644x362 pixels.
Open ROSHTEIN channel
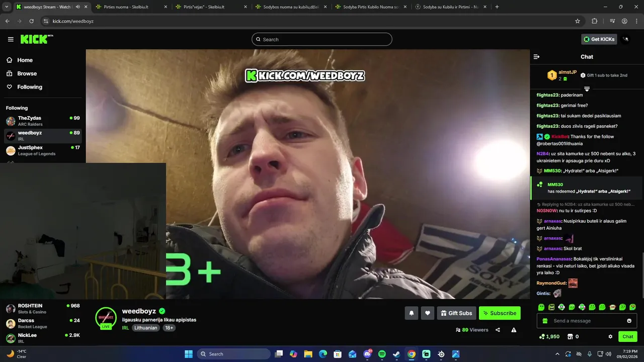(43, 309)
